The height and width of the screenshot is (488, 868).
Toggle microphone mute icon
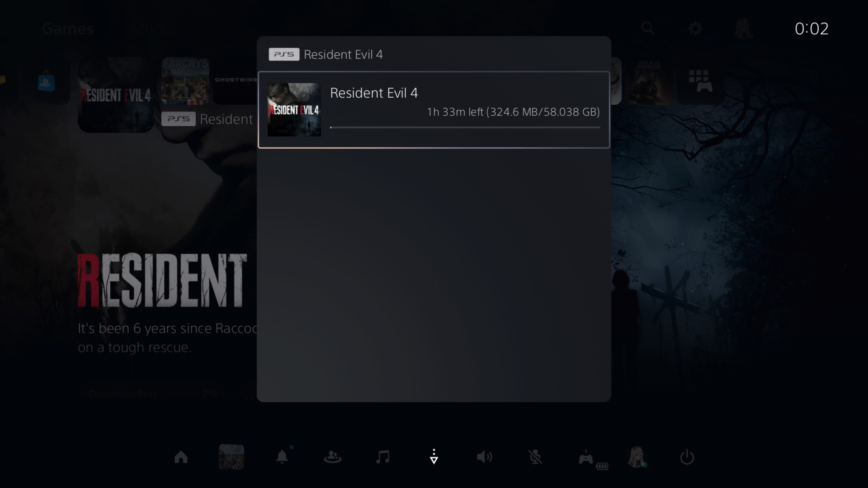[535, 457]
